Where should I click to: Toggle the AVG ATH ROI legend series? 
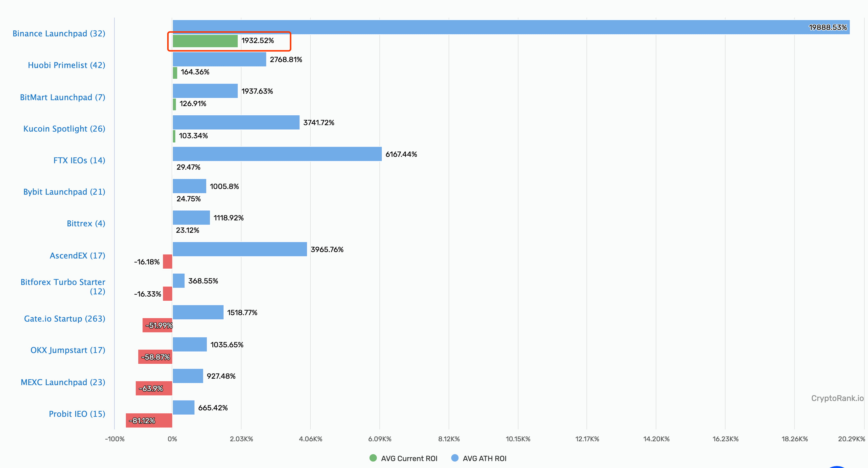tap(479, 458)
